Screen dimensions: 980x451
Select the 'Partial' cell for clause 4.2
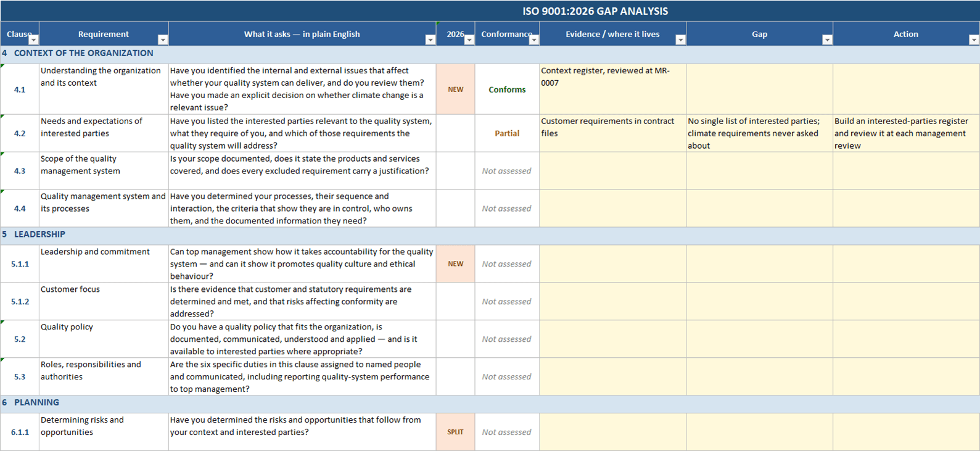[507, 133]
